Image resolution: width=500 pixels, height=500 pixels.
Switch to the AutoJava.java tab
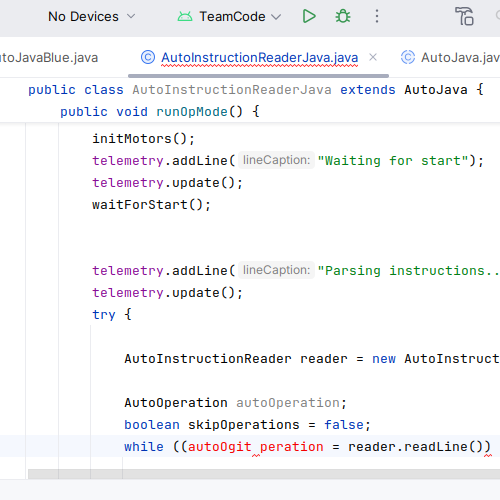click(460, 58)
